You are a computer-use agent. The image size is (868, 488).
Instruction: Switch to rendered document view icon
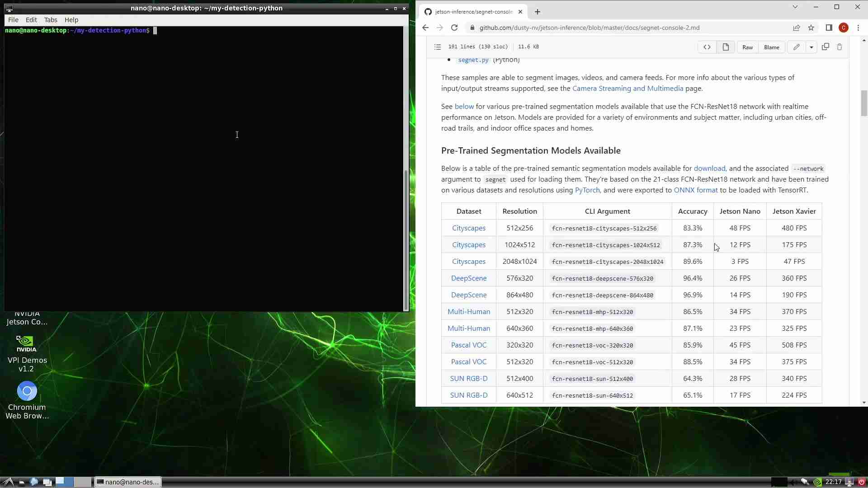click(726, 47)
